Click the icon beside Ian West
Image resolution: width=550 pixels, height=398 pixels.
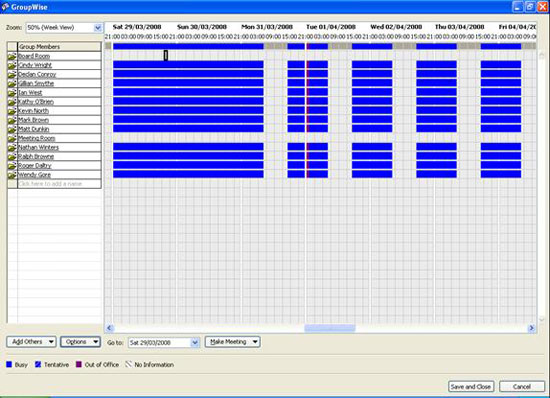tap(12, 93)
